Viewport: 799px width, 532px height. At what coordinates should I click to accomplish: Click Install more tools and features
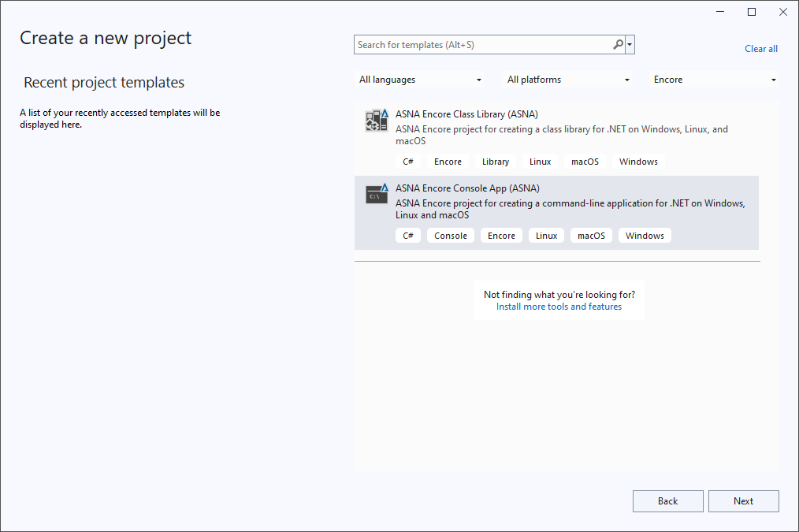pyautogui.click(x=559, y=307)
